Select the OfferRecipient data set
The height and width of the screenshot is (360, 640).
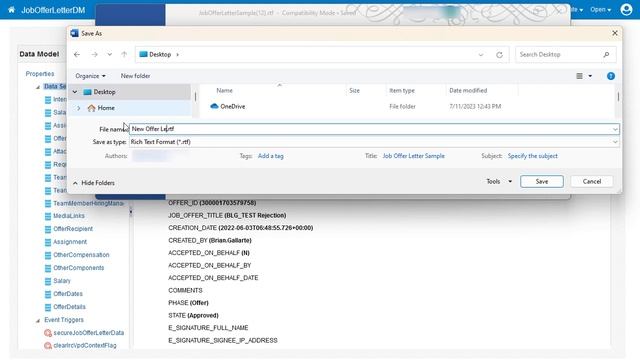(73, 229)
